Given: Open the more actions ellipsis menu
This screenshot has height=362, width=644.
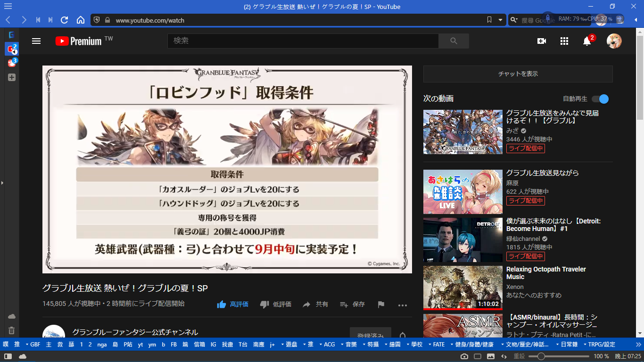Looking at the screenshot, I should click(x=402, y=305).
